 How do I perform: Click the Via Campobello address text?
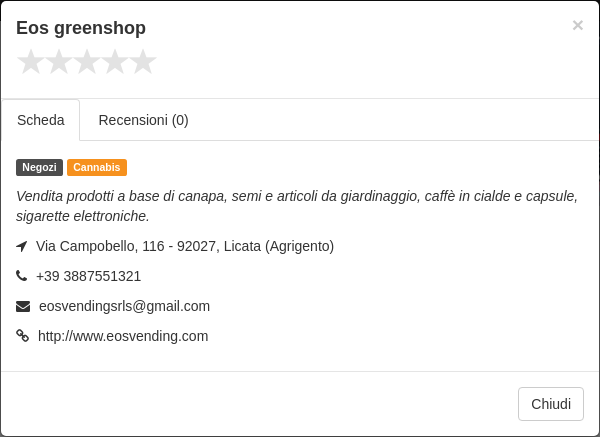pyautogui.click(x=185, y=246)
